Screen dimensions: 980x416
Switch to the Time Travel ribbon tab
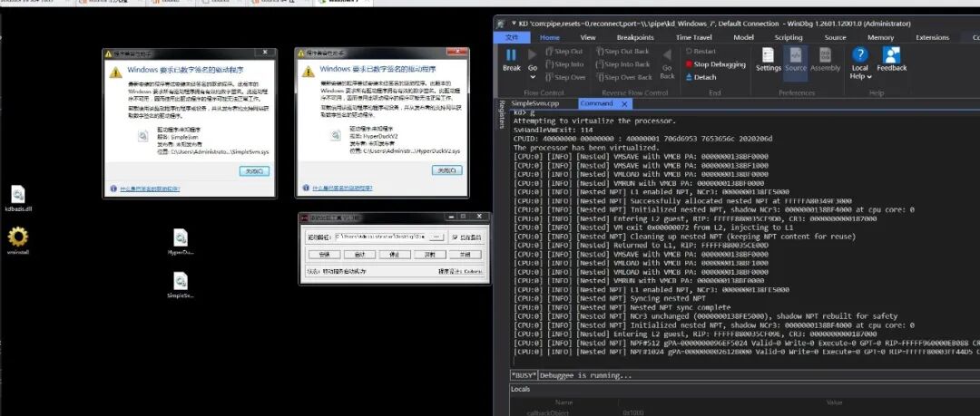click(x=696, y=37)
